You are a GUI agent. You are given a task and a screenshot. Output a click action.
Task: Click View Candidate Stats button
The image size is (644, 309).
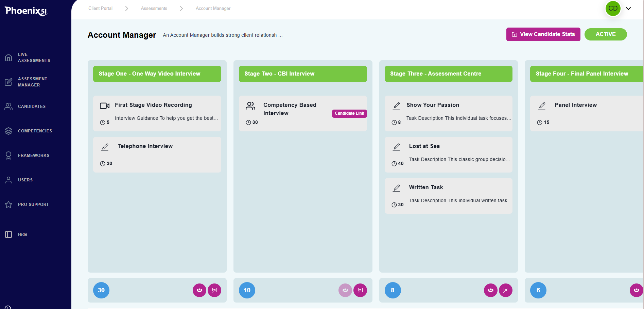(x=543, y=34)
